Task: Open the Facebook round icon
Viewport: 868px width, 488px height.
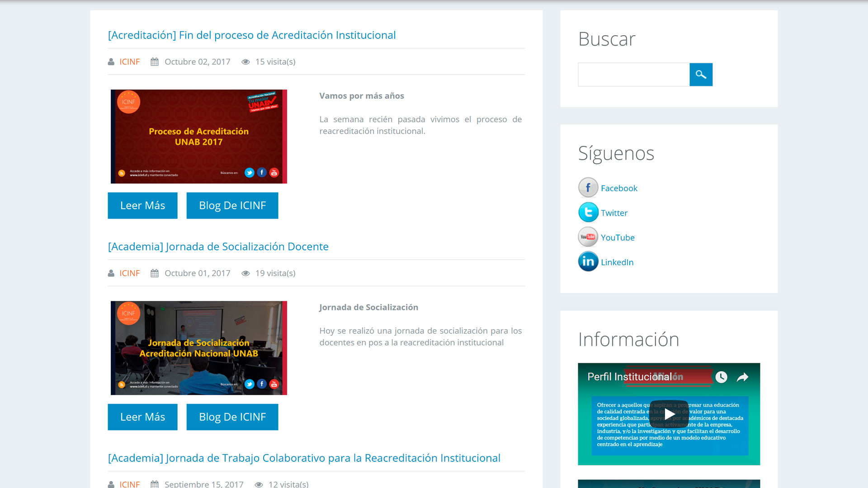Action: (x=588, y=188)
